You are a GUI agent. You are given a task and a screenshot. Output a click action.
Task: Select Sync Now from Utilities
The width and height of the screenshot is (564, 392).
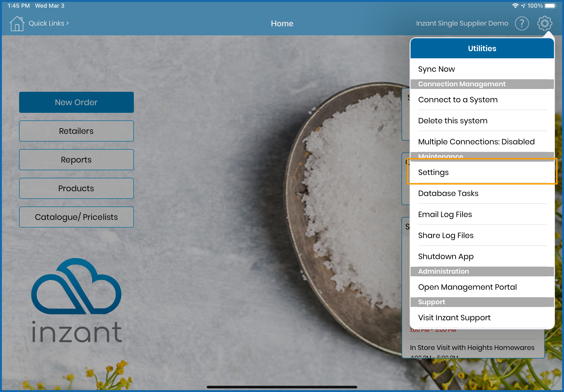[436, 69]
